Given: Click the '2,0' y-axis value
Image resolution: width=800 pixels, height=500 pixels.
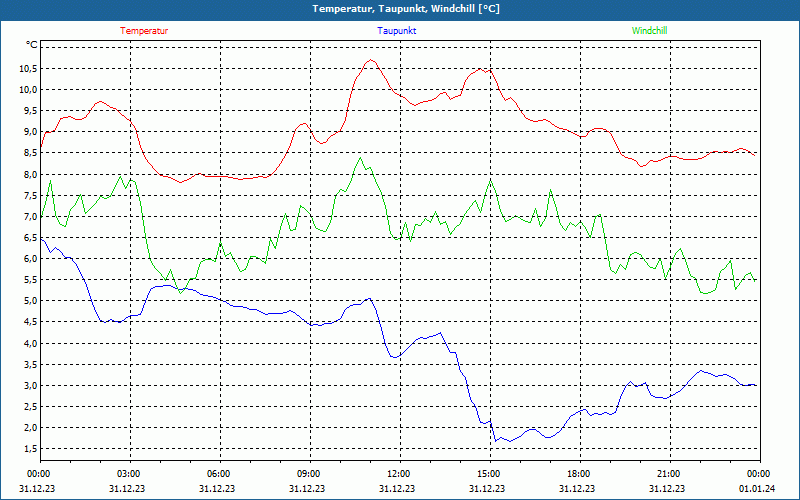Looking at the screenshot, I should point(31,428).
